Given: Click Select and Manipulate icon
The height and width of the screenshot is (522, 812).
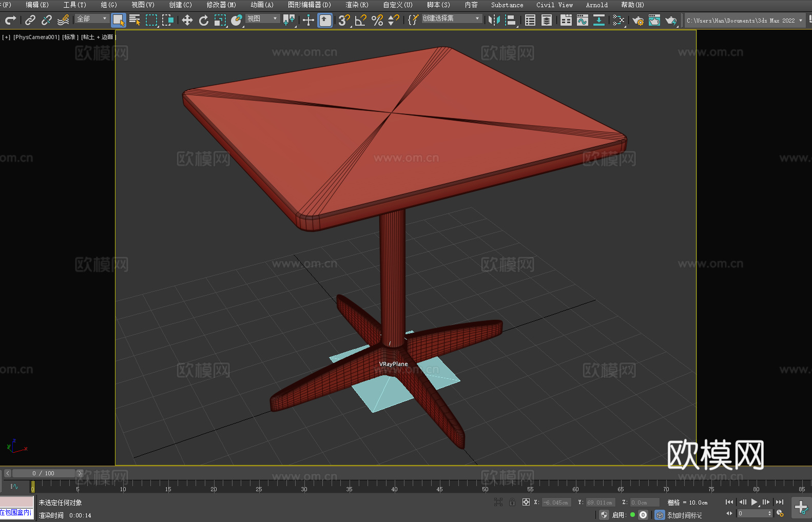Looking at the screenshot, I should [x=308, y=20].
